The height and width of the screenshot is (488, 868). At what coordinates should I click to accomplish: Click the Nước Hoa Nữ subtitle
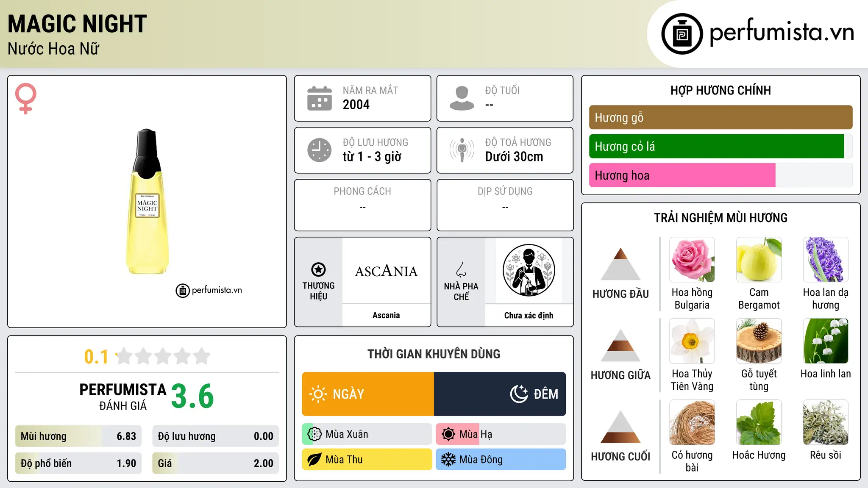click(x=53, y=49)
